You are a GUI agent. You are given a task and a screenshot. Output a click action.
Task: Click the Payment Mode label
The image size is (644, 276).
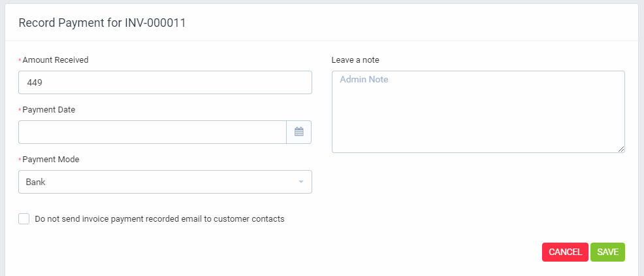pyautogui.click(x=51, y=159)
